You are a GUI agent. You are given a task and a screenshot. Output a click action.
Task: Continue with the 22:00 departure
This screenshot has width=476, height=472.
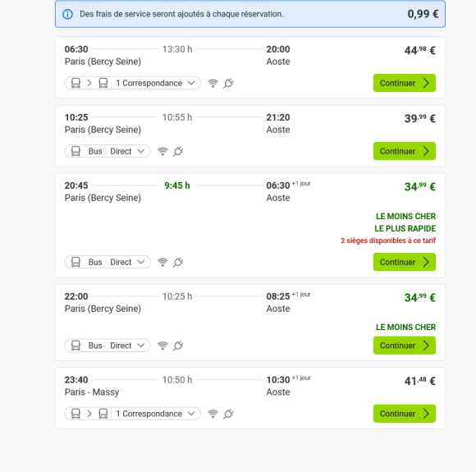pos(405,346)
